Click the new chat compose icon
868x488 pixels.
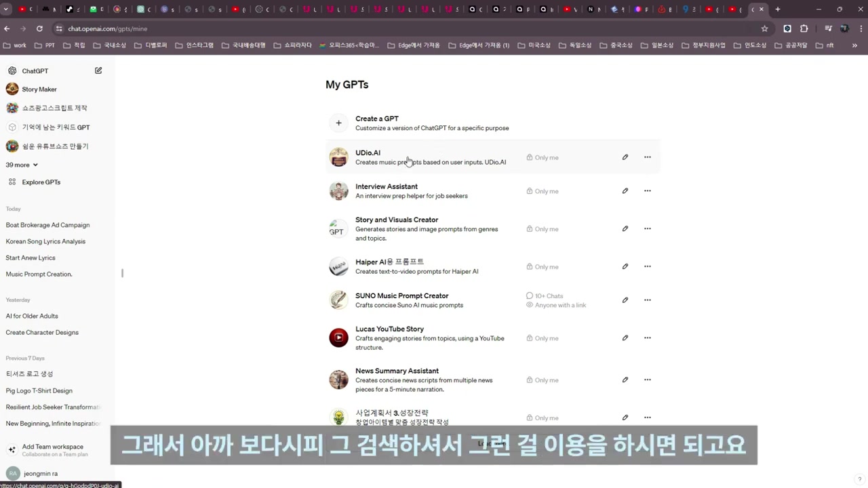98,70
